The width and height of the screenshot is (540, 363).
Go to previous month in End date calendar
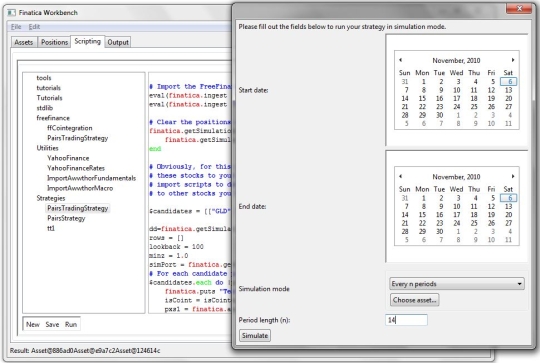pos(401,176)
